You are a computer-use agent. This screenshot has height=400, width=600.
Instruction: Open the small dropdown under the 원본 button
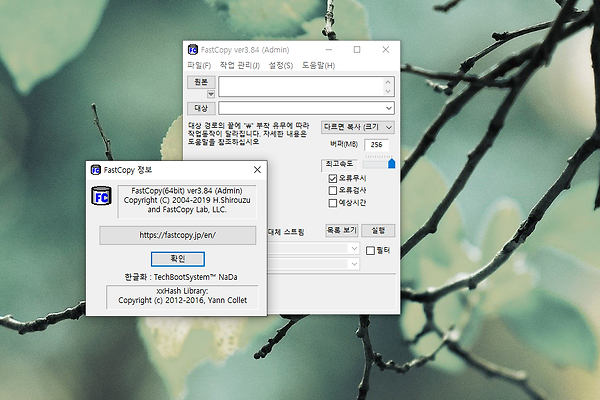coord(211,94)
